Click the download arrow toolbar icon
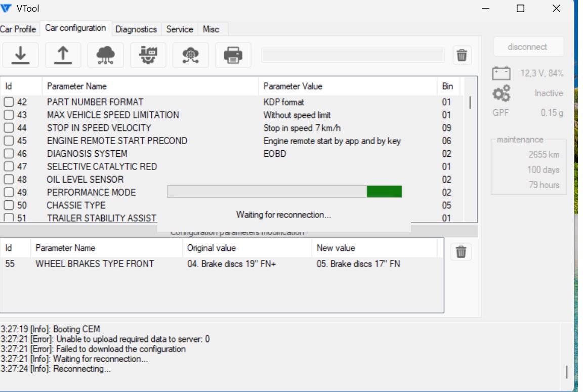This screenshot has width=583, height=392. [20, 55]
